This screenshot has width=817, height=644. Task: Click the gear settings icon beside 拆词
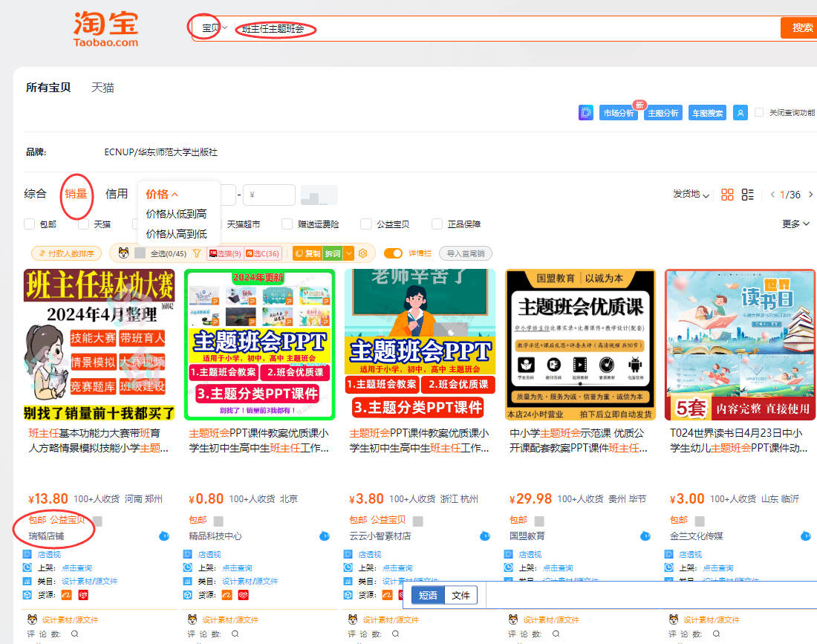point(363,253)
